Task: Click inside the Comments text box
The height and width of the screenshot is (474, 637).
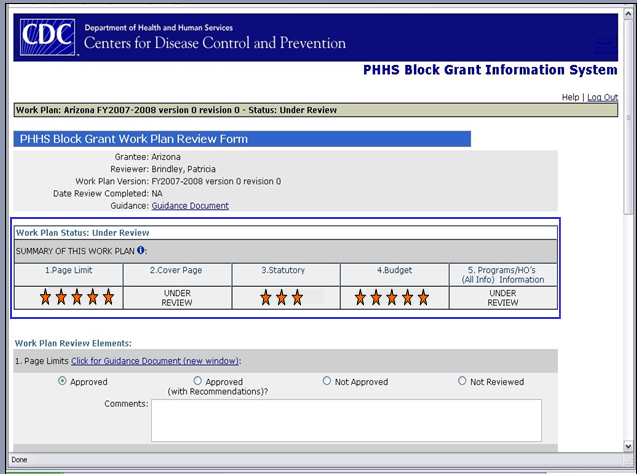Action: coord(346,419)
